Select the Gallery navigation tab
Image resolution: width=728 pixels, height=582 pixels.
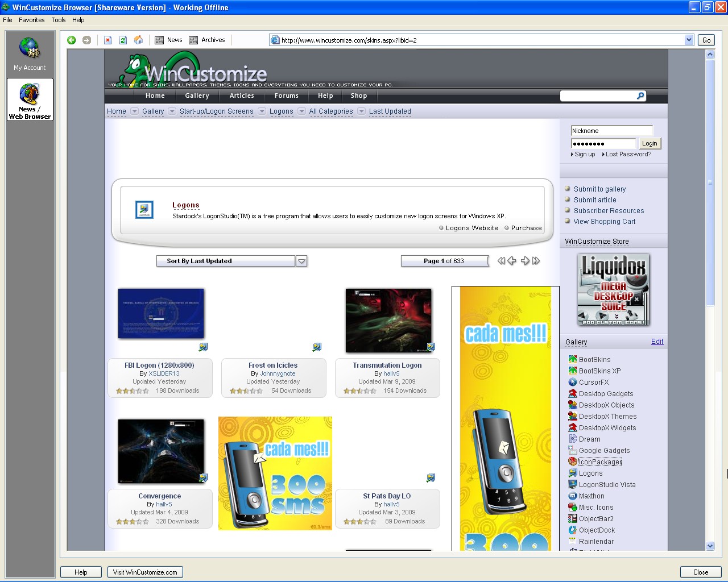(x=197, y=95)
